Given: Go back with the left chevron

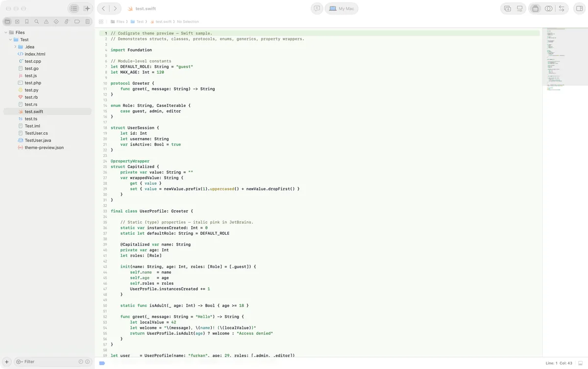Looking at the screenshot, I should coord(103,8).
